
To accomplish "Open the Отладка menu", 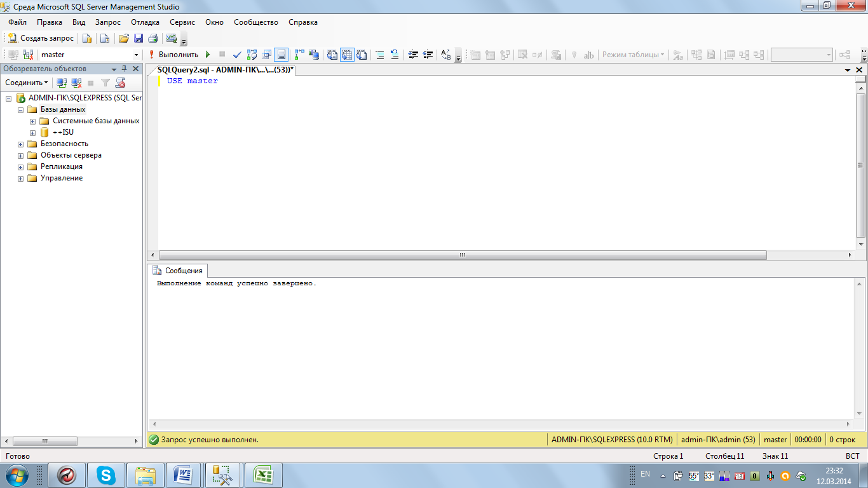I will [x=146, y=22].
